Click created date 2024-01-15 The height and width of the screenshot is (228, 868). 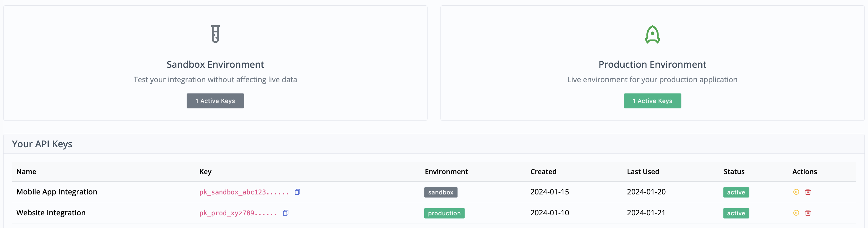(x=550, y=192)
